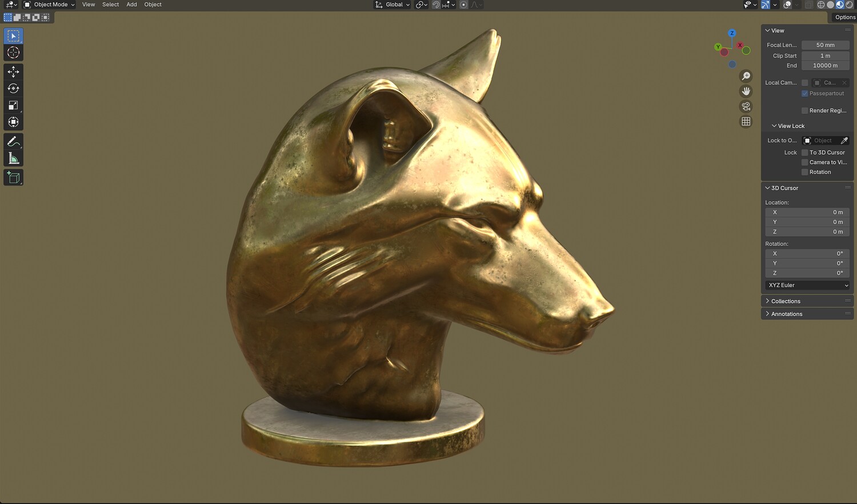
Task: Check Lock Camera to View
Action: pos(805,162)
